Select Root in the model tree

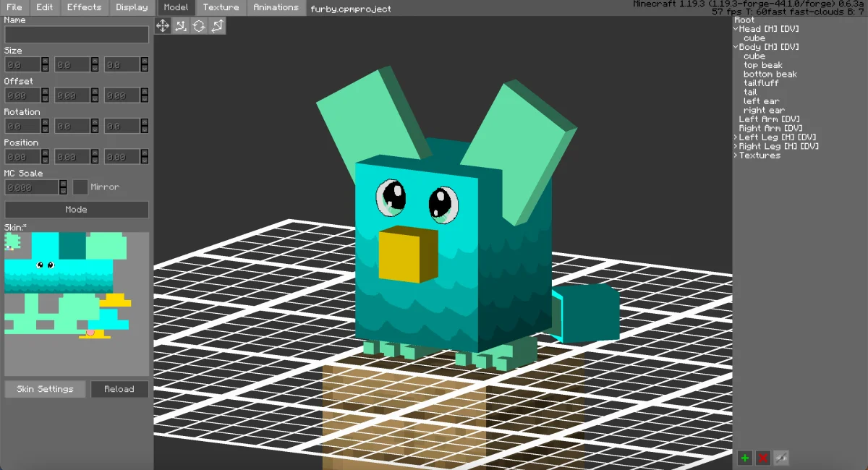pyautogui.click(x=744, y=20)
